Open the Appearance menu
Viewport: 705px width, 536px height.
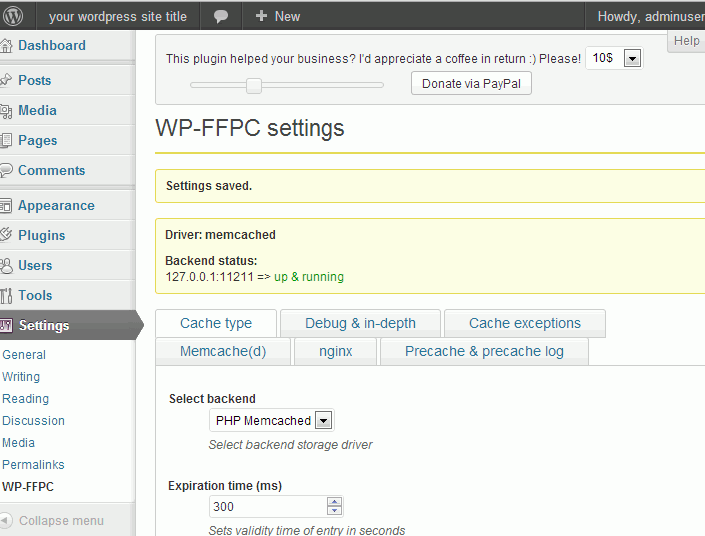tap(56, 205)
